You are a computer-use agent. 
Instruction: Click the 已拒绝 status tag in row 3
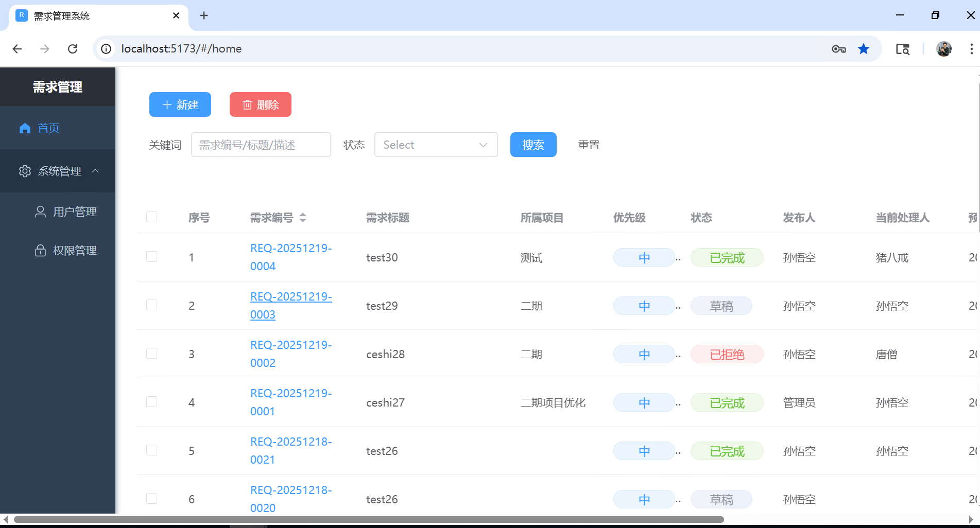click(x=727, y=354)
